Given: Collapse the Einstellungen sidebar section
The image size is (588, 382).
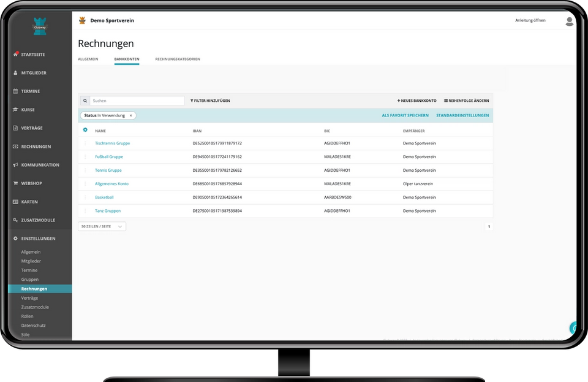Looking at the screenshot, I should 38,239.
